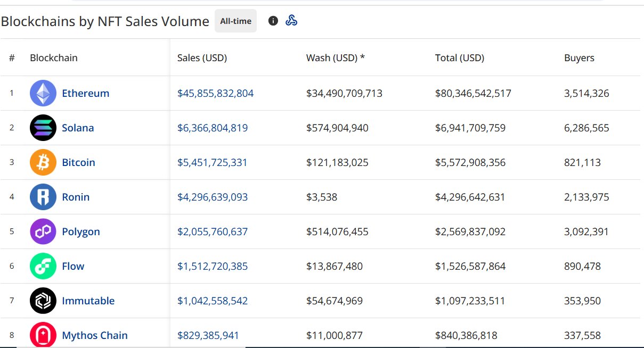This screenshot has height=348, width=644.
Task: Select Solana total $6,941,709,759
Action: [x=470, y=128]
